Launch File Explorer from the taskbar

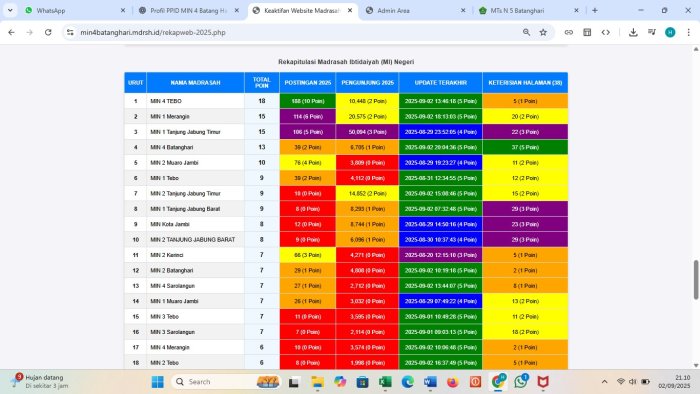(x=317, y=382)
